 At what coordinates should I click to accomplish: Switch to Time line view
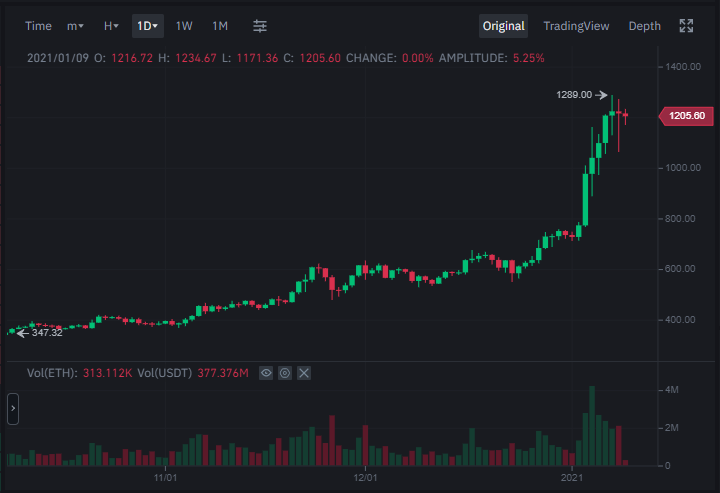click(38, 26)
